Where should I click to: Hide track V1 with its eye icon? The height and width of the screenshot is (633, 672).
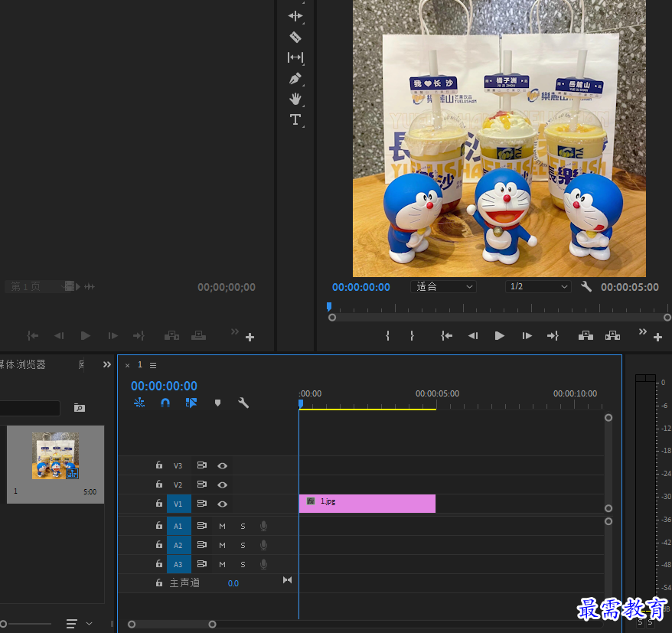coord(222,504)
